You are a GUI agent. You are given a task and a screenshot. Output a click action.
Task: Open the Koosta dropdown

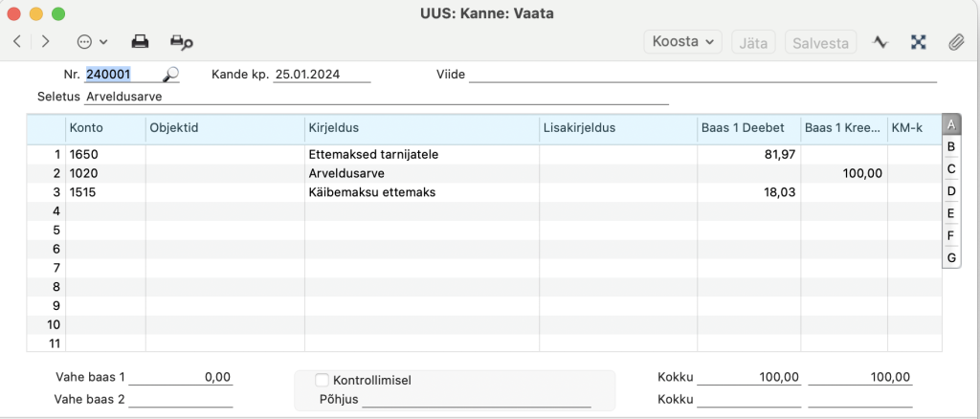pos(682,42)
